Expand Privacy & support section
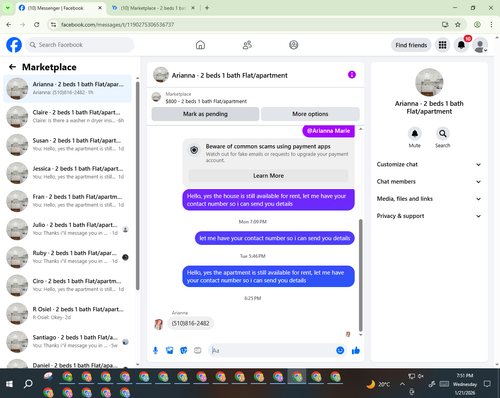Screen dimensions: 500x398 [x=429, y=216]
